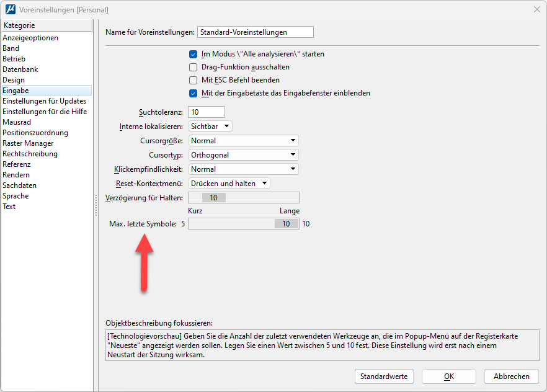Open the Cursorgröße dropdown
547x392 pixels.
244,141
